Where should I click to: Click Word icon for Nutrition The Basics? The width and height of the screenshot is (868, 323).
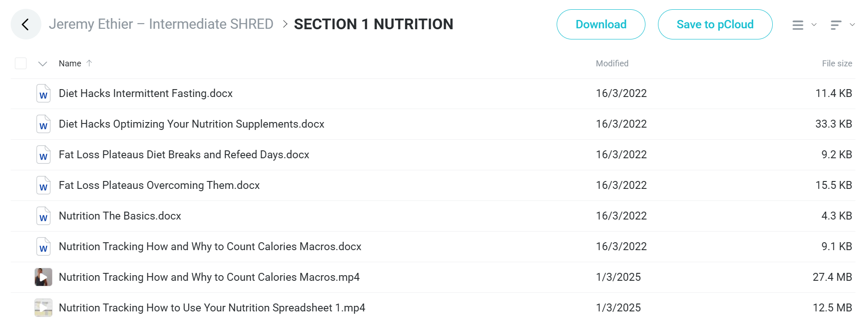coord(43,216)
